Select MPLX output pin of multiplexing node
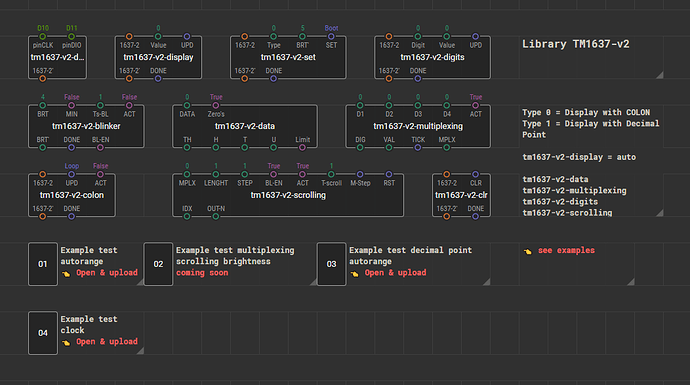The image size is (690, 385). click(447, 148)
